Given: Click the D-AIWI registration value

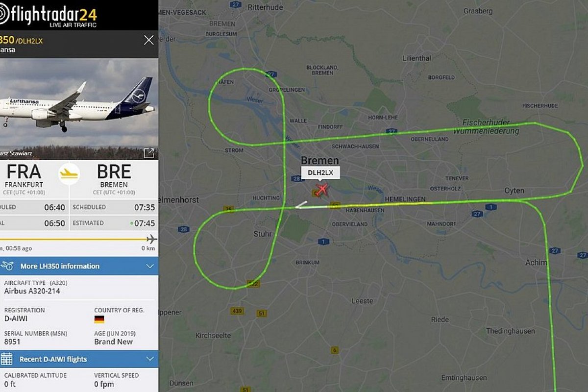Looking at the screenshot, I should [x=17, y=319].
